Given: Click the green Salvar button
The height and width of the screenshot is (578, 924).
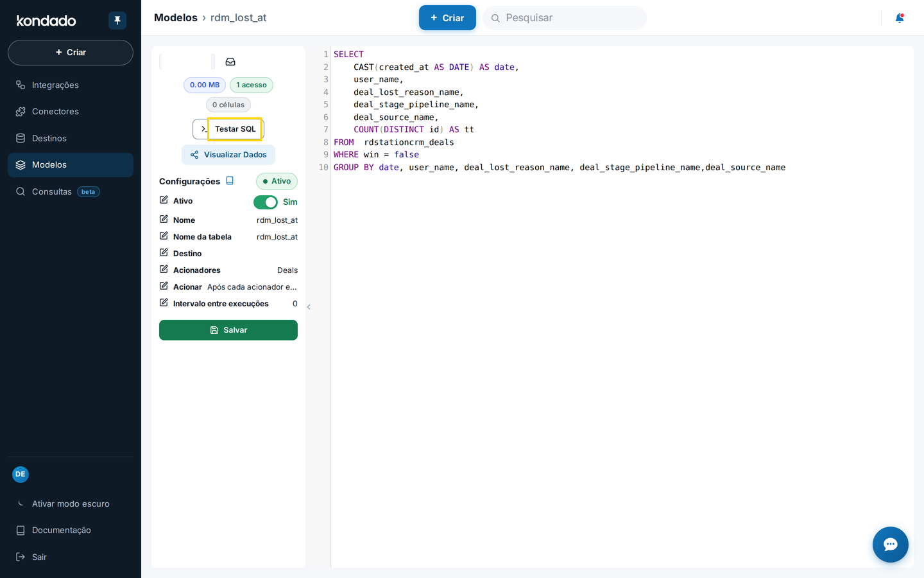Looking at the screenshot, I should point(228,330).
